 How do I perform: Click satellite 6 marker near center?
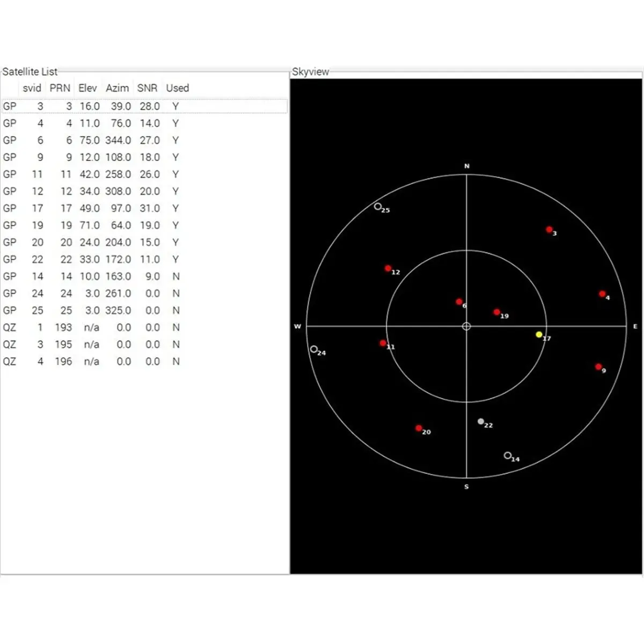(459, 302)
